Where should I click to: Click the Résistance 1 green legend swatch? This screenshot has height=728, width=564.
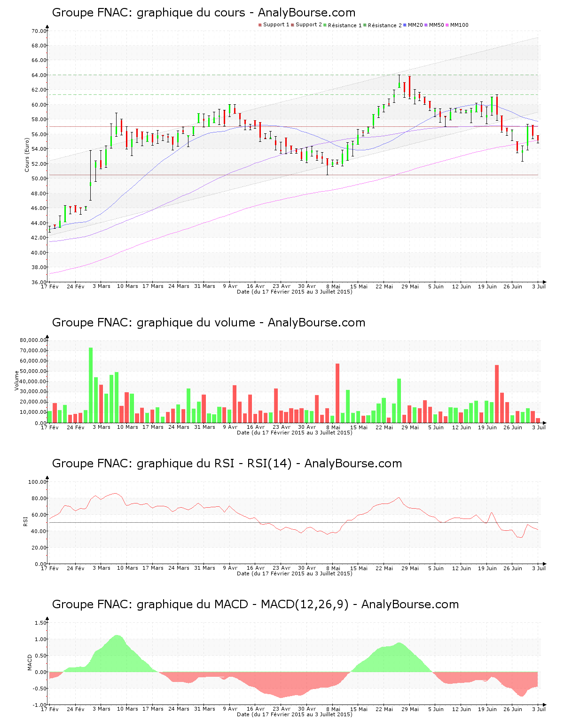tap(325, 25)
